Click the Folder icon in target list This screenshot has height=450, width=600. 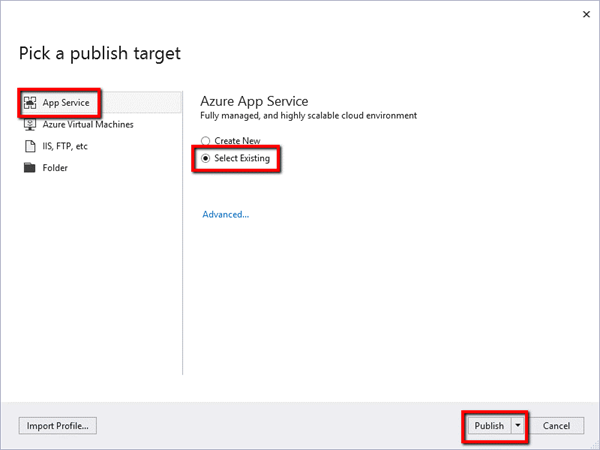coord(29,168)
